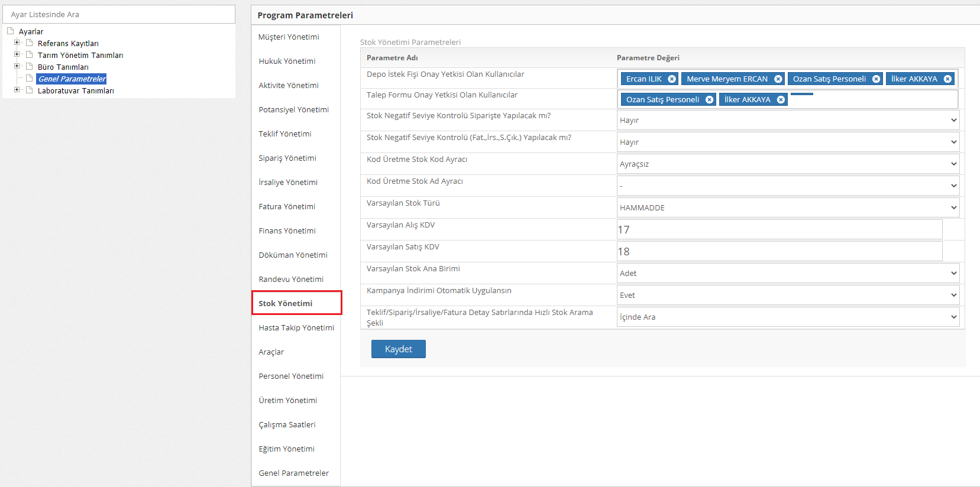Open Varsayılan Stok Ana Birimi dropdown
This screenshot has height=487, width=980.
tap(787, 273)
